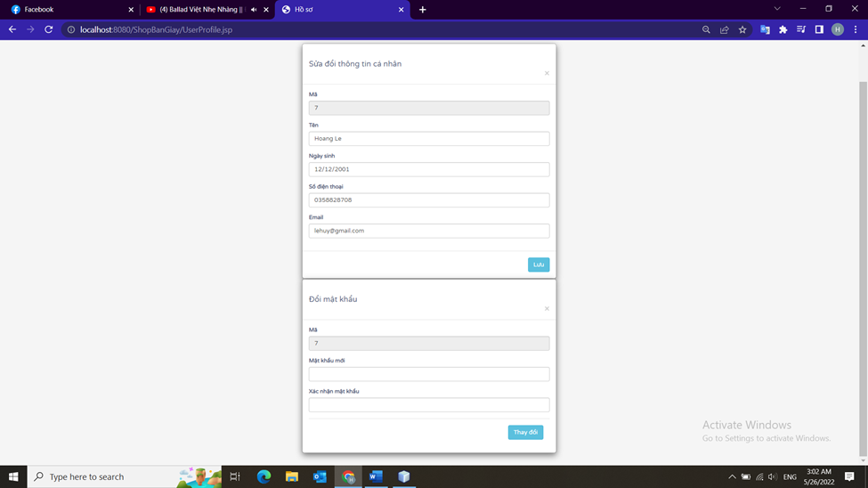Click the Mật khẩu mới field
The width and height of the screenshot is (868, 488).
pyautogui.click(x=429, y=374)
